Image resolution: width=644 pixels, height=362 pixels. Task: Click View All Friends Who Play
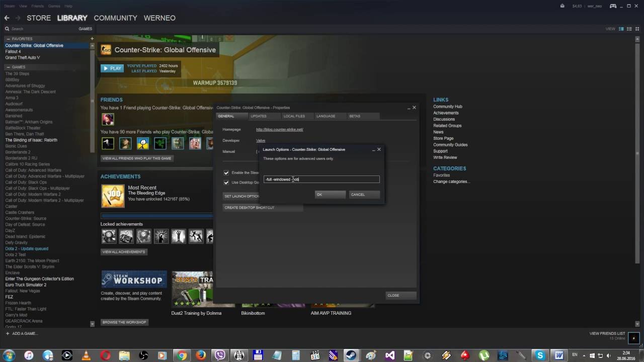click(137, 158)
